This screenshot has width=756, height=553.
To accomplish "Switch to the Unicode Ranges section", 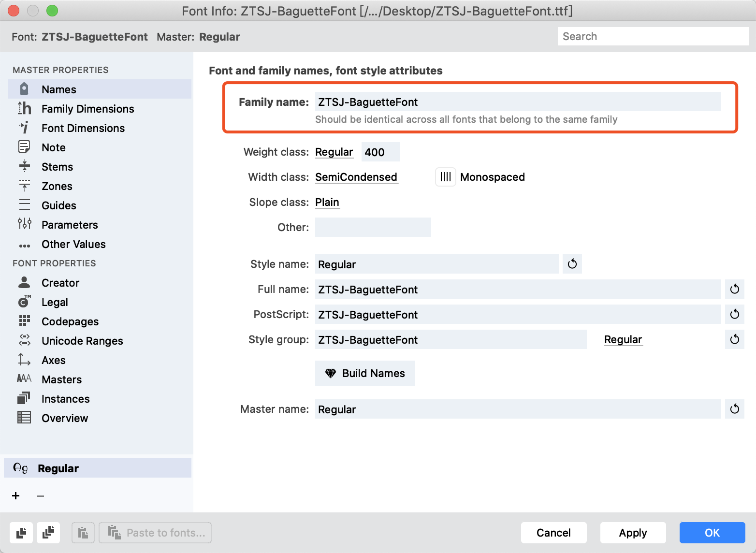I will tap(82, 341).
